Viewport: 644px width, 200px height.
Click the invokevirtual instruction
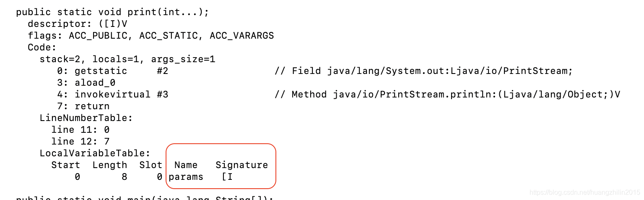(x=112, y=95)
